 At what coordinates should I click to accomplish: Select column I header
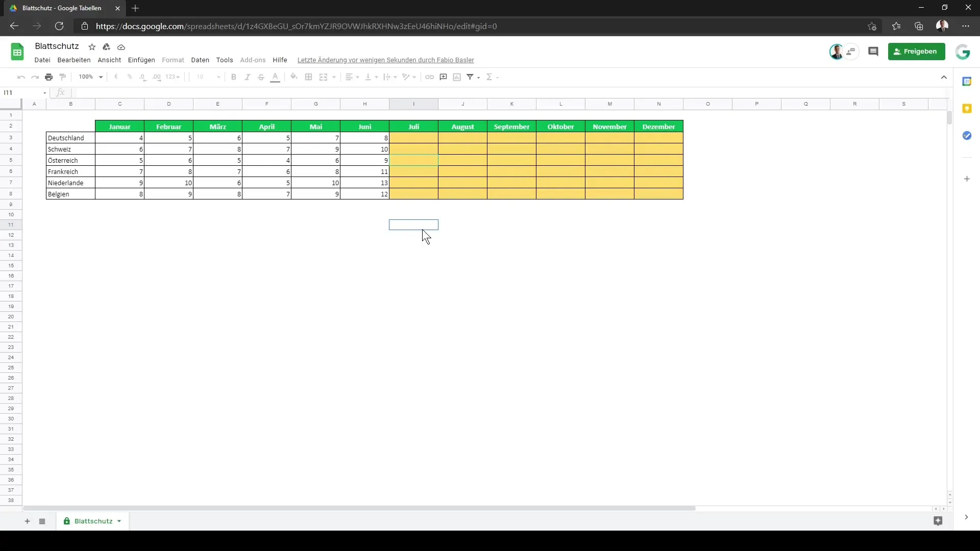tap(413, 104)
